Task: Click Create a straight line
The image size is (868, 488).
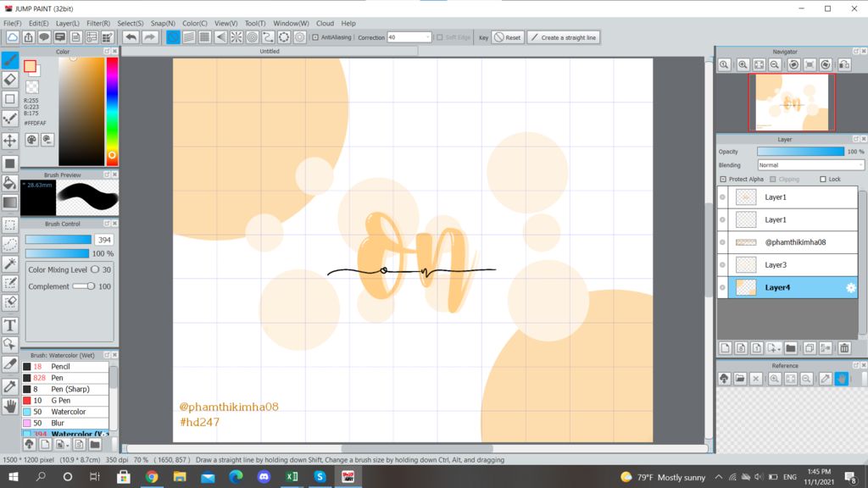Action: (x=564, y=37)
